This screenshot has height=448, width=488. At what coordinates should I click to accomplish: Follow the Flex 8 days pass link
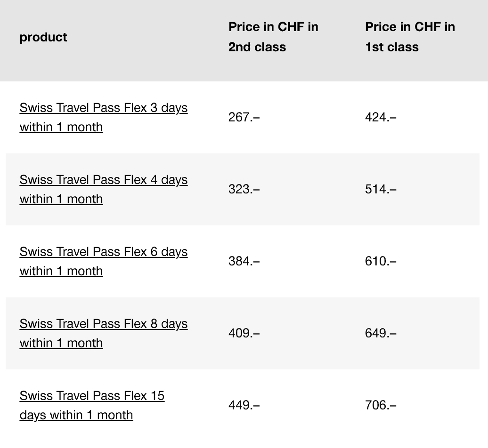(x=103, y=324)
